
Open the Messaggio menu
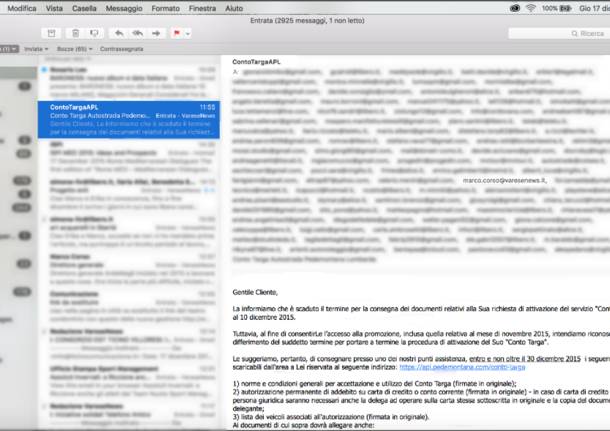[x=124, y=8]
